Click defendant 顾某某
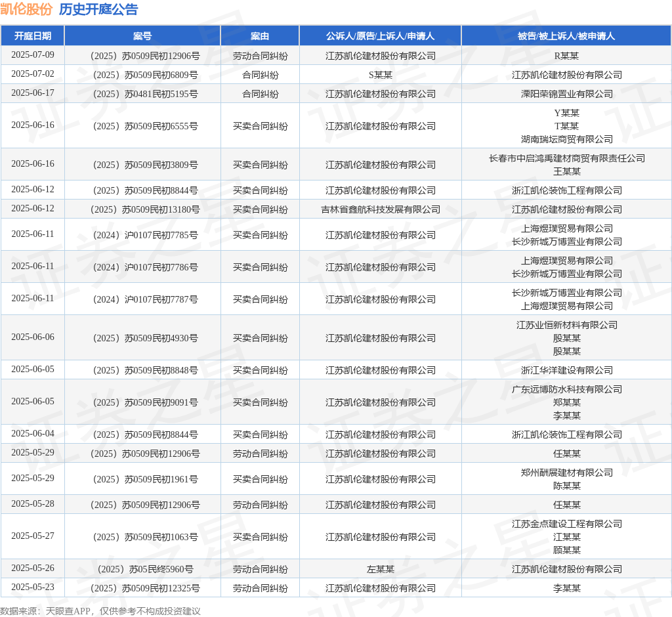This screenshot has width=672, height=617. click(566, 550)
